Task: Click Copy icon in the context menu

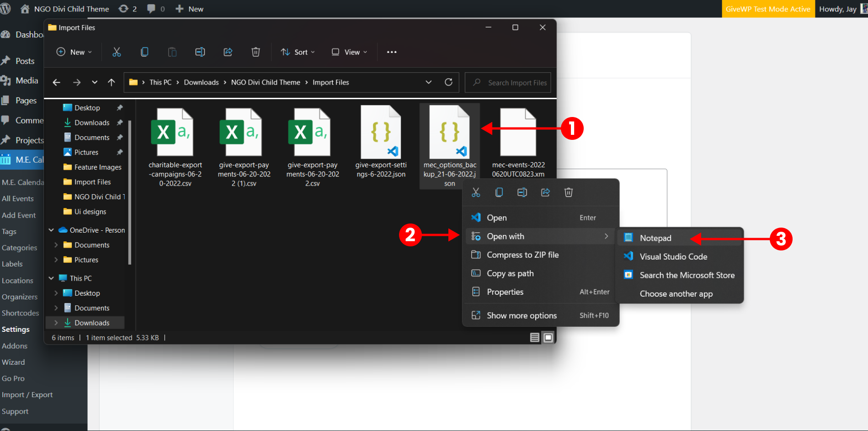Action: pos(499,192)
